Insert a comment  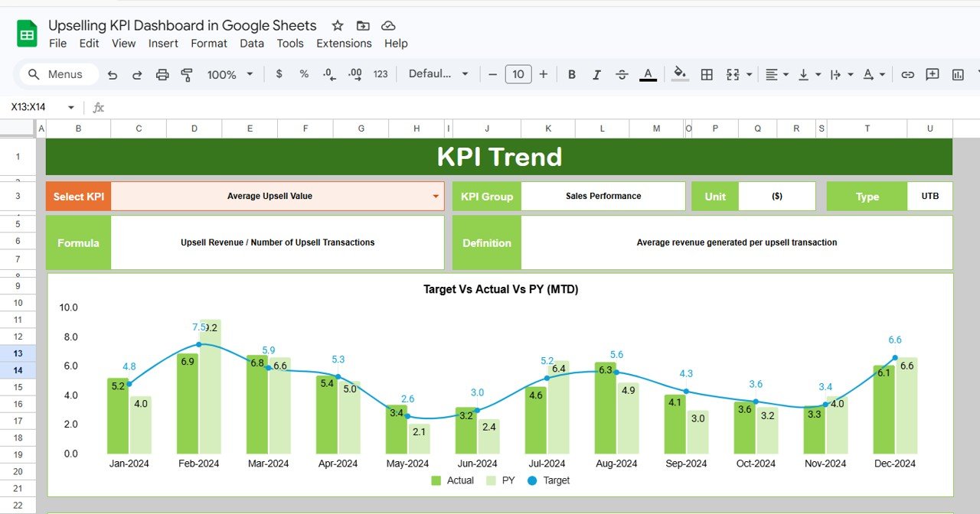click(x=931, y=74)
